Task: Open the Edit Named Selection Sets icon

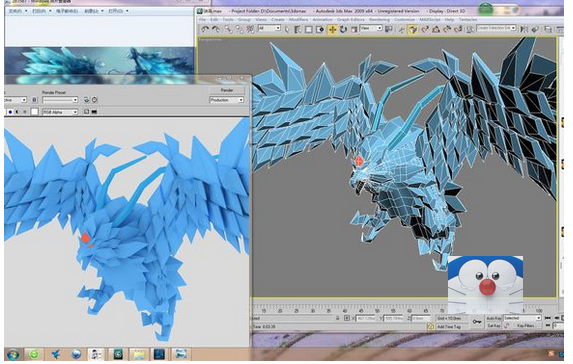Action: pos(470,29)
